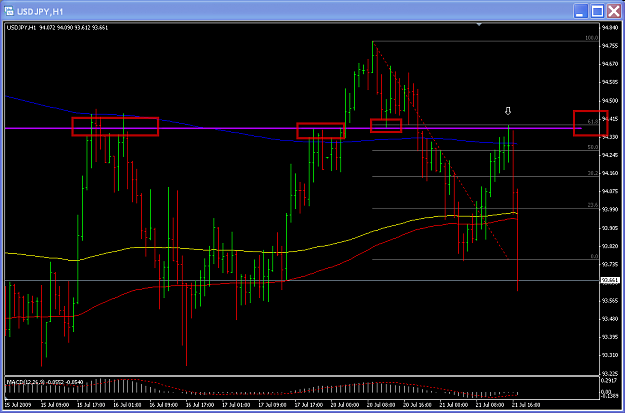The image size is (625, 413).
Task: Click the 94.075 price scale label
Action: pyautogui.click(x=610, y=191)
